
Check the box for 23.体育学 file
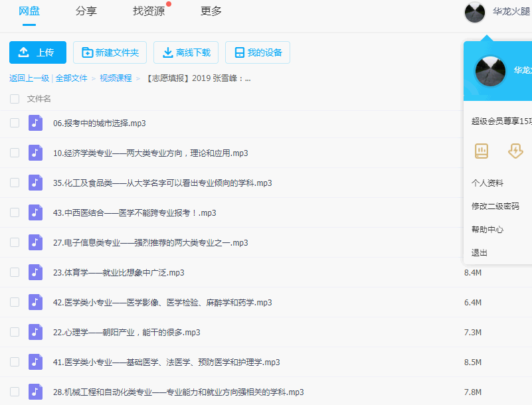coord(15,272)
